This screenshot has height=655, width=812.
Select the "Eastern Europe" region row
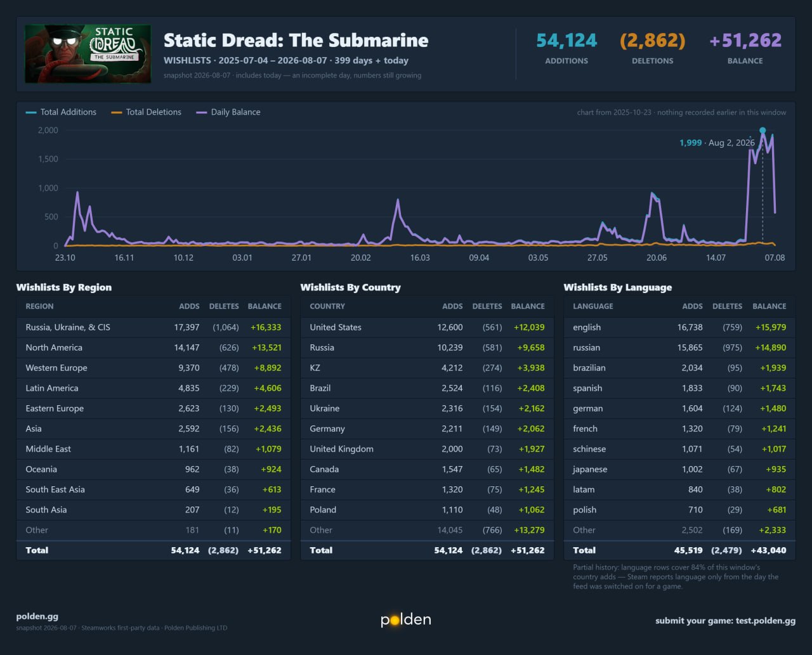154,408
